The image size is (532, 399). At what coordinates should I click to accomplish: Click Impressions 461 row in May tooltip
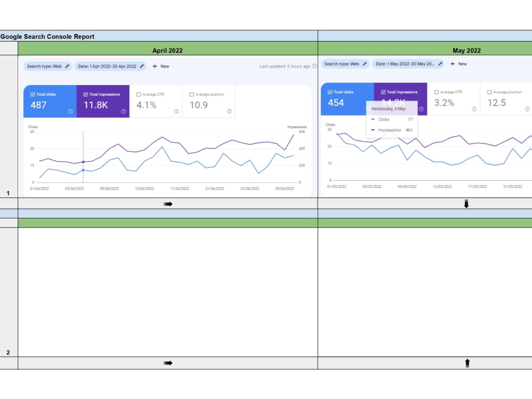[x=392, y=130]
